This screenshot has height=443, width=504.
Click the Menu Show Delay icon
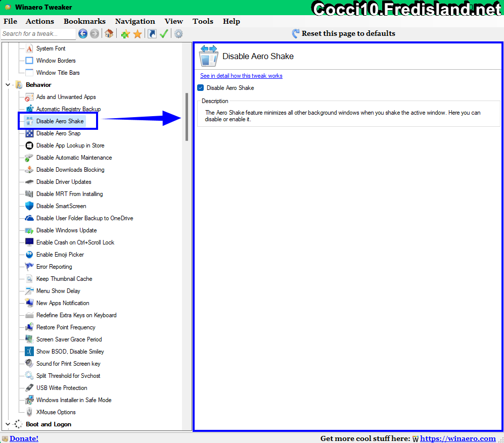29,291
